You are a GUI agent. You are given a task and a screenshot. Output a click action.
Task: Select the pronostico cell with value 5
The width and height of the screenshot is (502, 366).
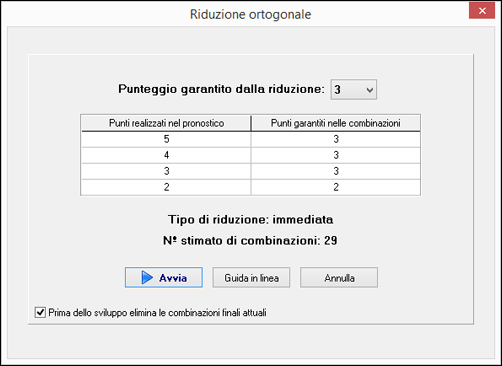166,139
